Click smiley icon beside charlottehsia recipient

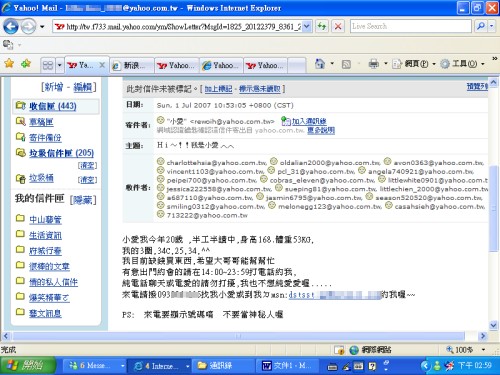(161, 162)
